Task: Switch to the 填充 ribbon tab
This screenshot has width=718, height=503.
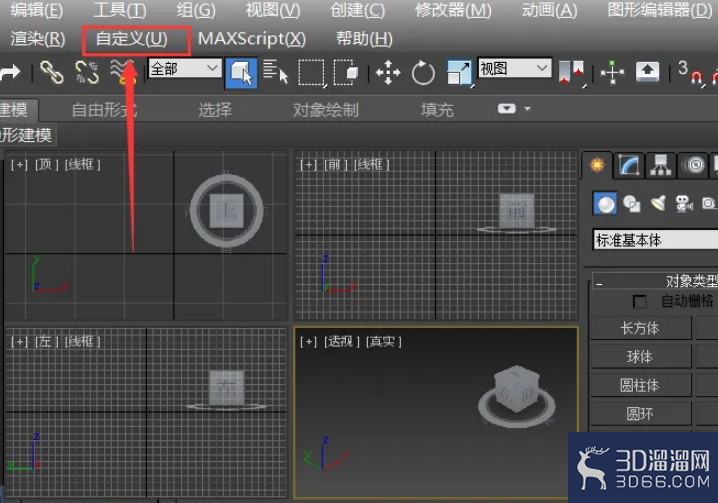Action: point(437,110)
